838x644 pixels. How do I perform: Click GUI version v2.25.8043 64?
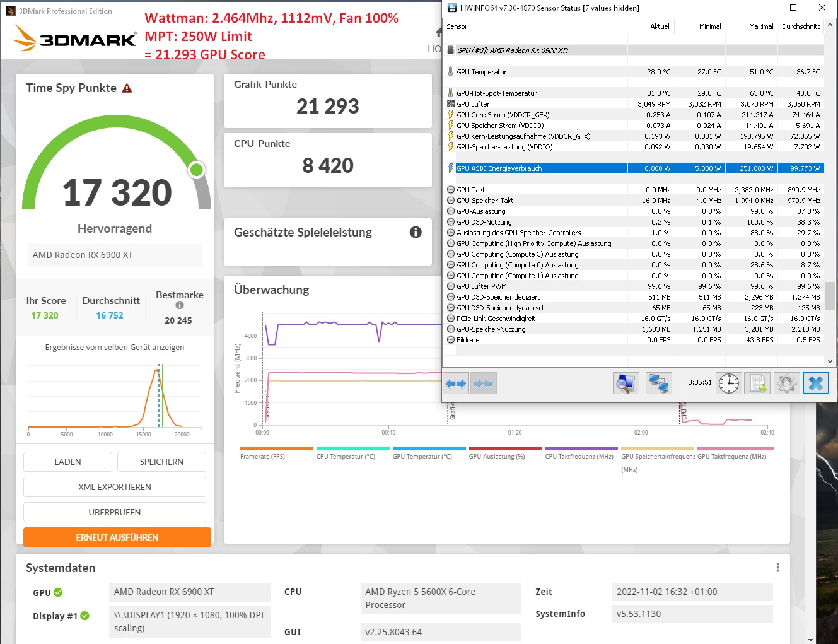point(441,632)
